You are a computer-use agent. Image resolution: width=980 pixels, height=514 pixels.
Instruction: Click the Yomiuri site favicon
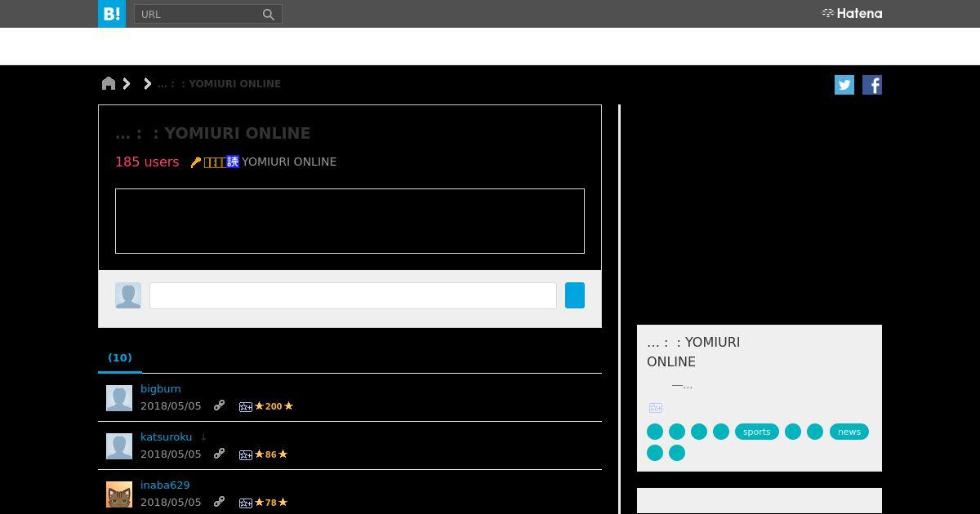coord(233,162)
